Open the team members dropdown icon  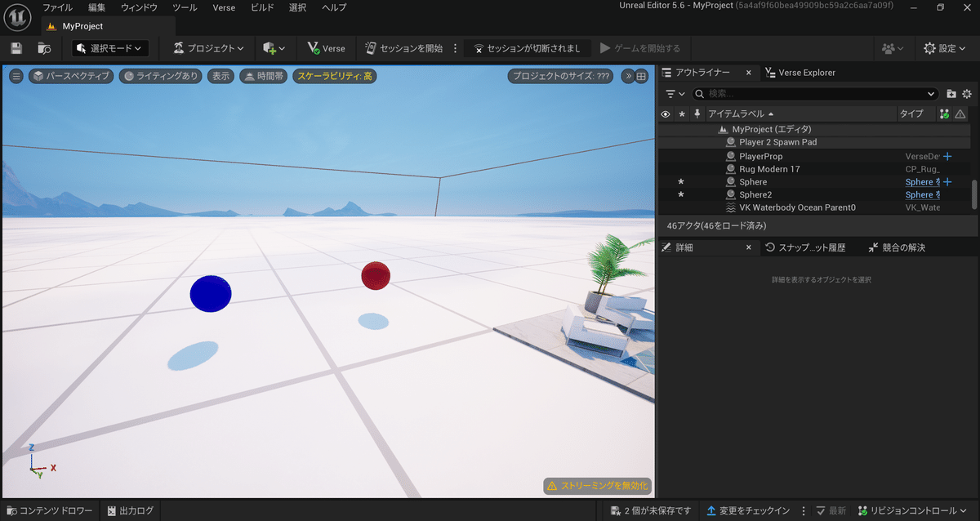(x=893, y=48)
